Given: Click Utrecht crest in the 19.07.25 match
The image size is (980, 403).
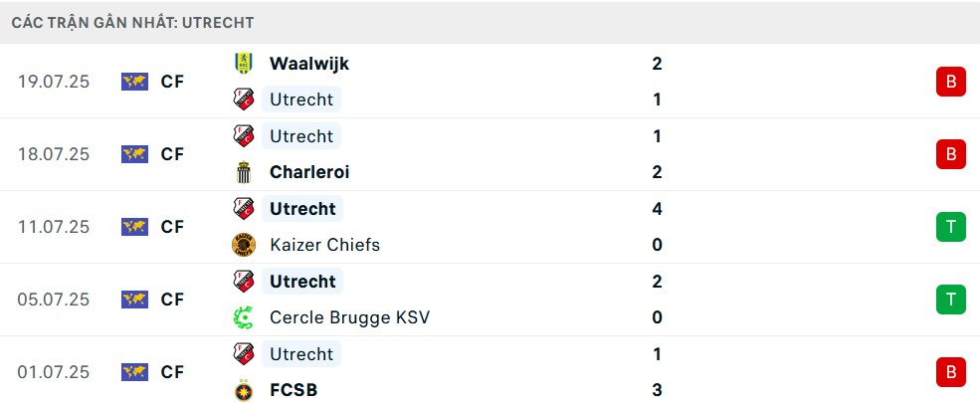Looking at the screenshot, I should pos(243,100).
